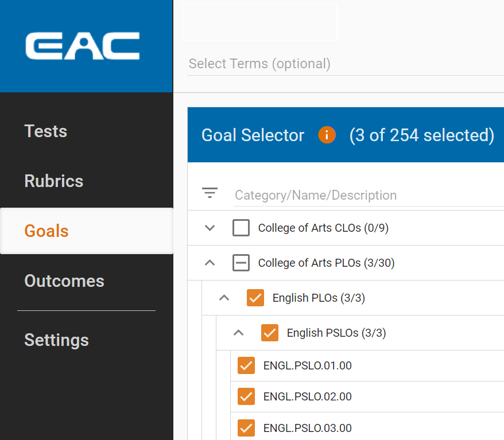Open the Settings section
The image size is (504, 440).
[56, 340]
